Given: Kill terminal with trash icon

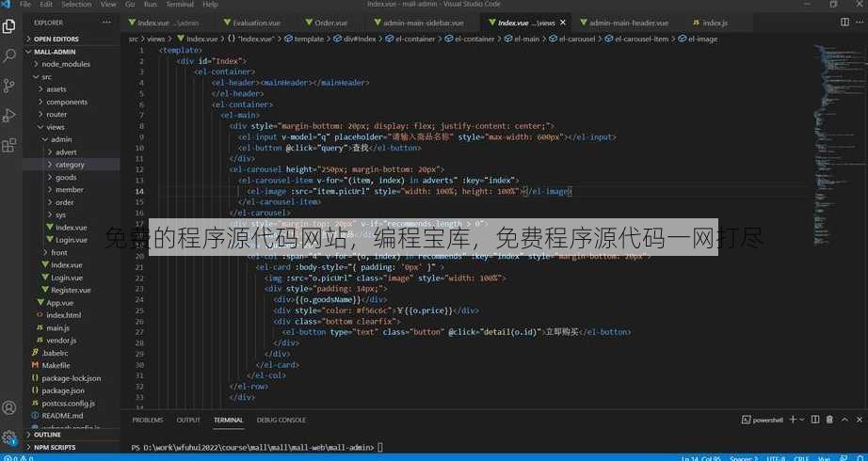Looking at the screenshot, I should coord(828,420).
